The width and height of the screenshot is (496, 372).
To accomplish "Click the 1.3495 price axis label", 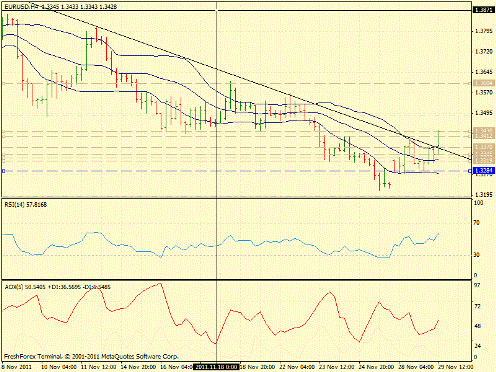I will (x=484, y=113).
